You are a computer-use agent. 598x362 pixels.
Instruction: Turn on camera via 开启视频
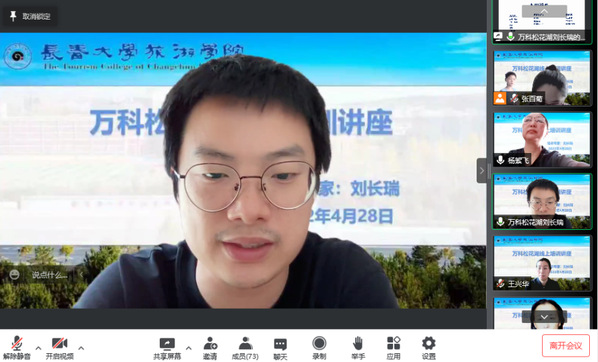click(59, 348)
